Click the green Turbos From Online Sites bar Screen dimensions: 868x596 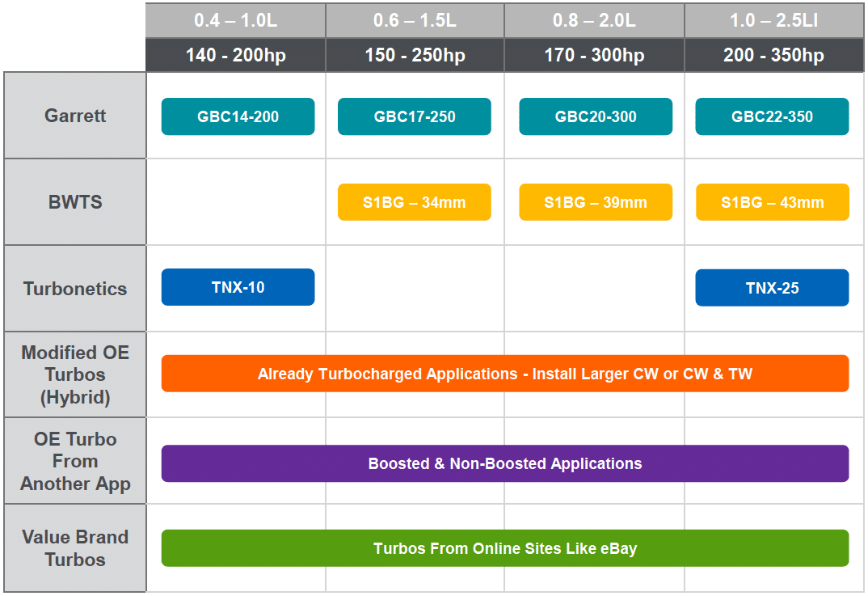505,548
